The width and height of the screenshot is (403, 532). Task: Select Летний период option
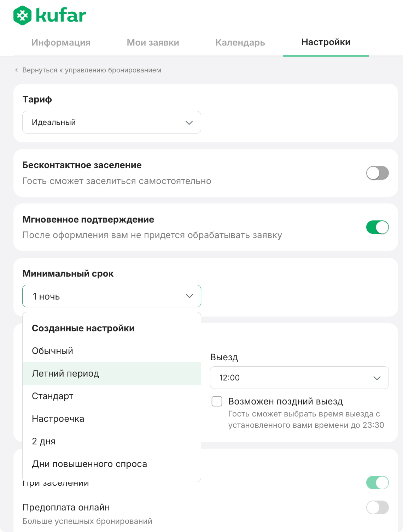point(66,373)
